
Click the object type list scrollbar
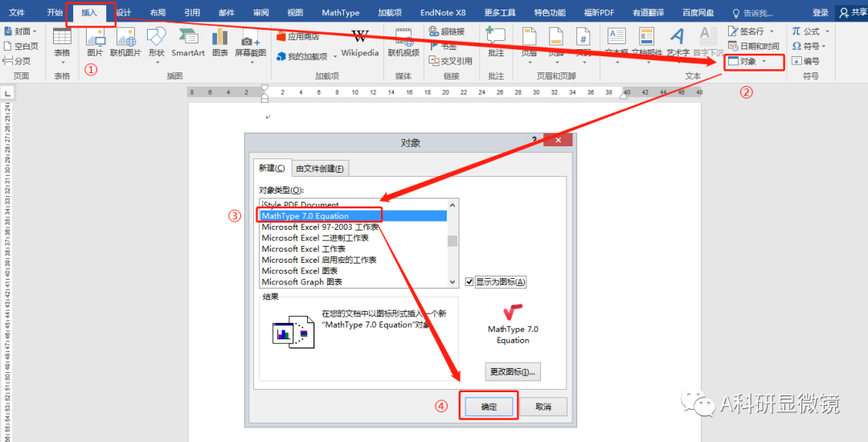click(452, 241)
